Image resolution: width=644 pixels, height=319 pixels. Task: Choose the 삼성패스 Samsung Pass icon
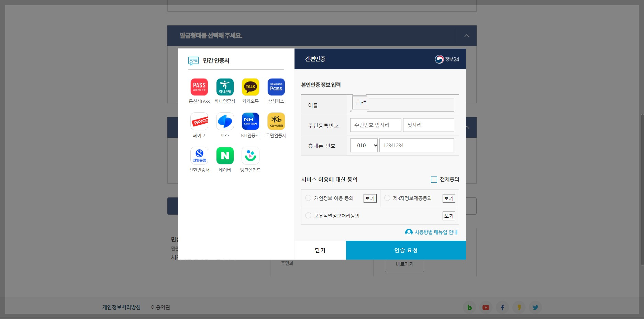[276, 87]
